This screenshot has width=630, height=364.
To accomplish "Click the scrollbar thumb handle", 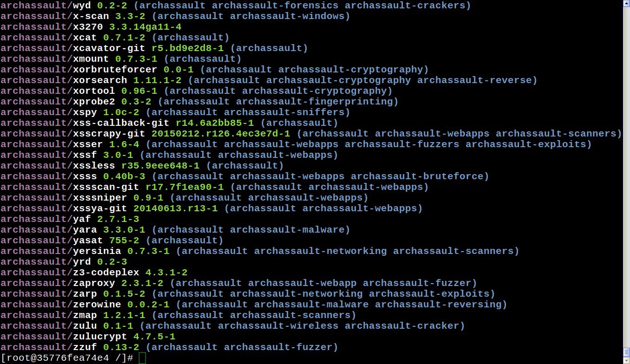I will click(626, 352).
